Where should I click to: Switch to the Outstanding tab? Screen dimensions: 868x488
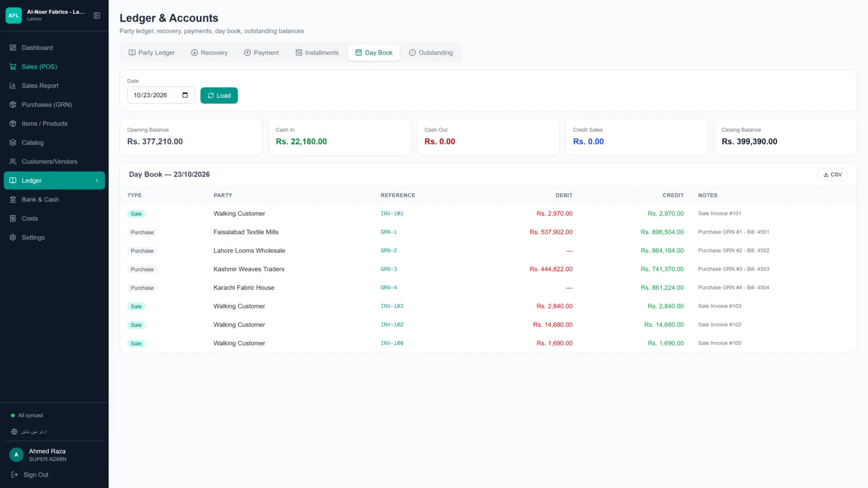tap(431, 53)
